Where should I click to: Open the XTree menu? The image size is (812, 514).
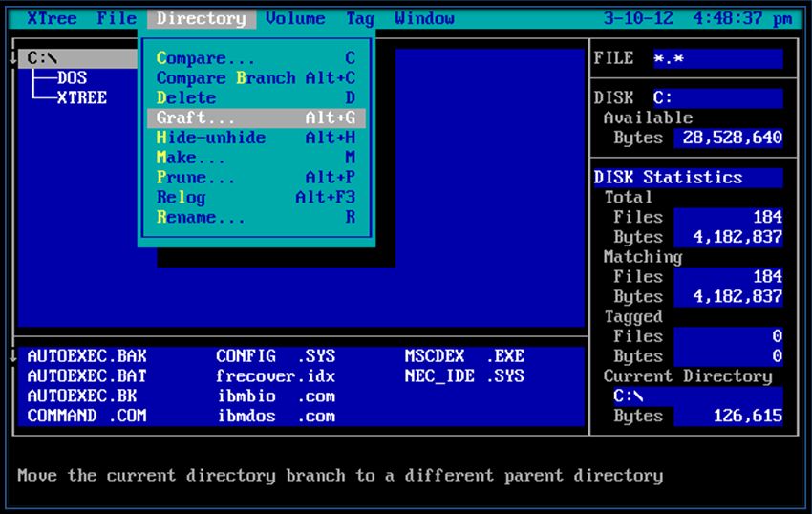coord(52,19)
